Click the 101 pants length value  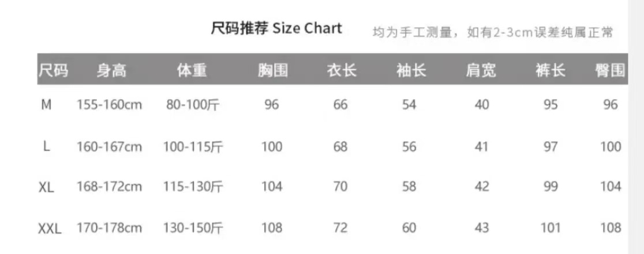[x=551, y=229]
